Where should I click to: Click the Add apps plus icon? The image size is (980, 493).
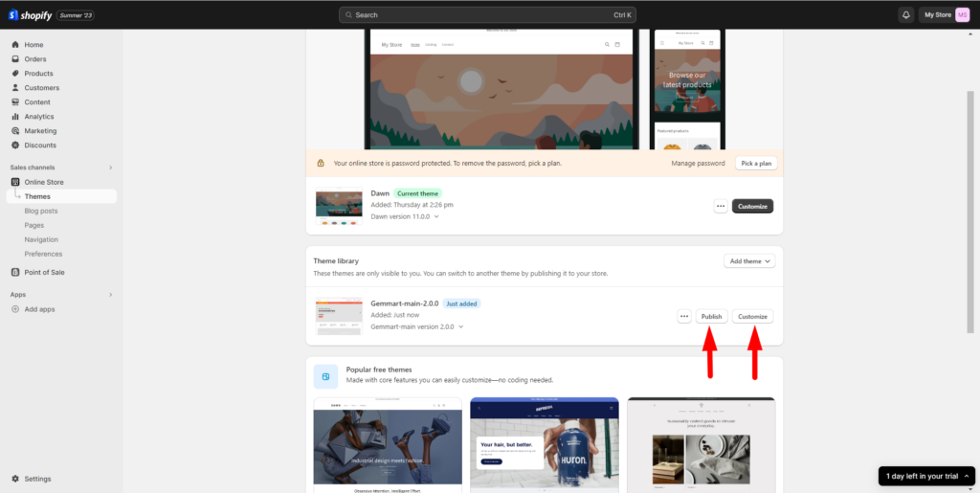click(x=15, y=309)
